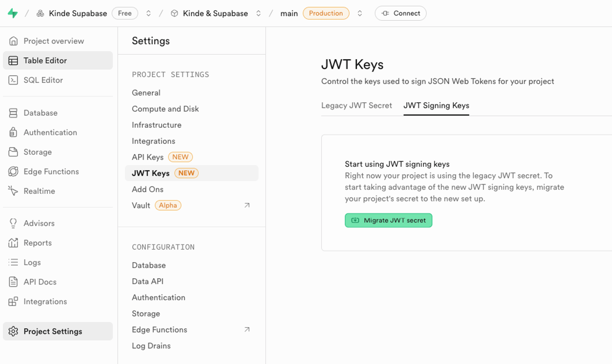Select the Edge Functions icon
612x364 pixels.
pos(13,171)
